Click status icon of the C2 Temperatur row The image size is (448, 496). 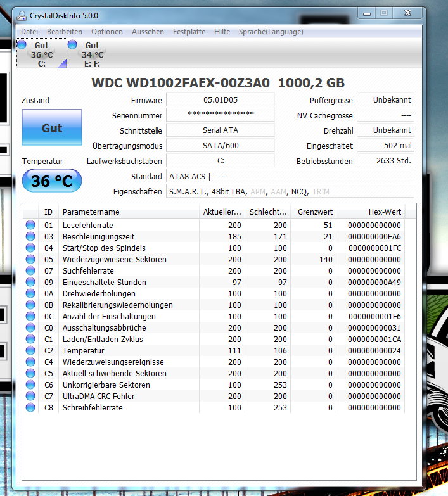click(30, 350)
